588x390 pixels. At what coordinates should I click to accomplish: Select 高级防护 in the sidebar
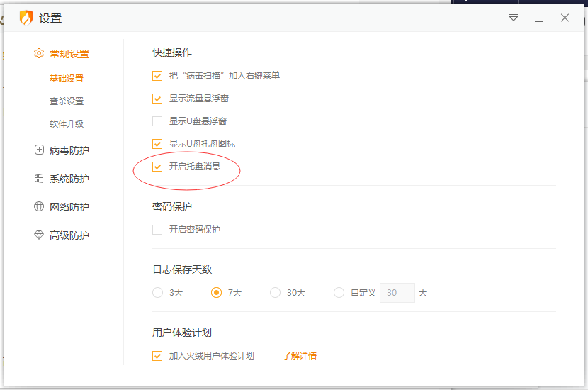69,235
